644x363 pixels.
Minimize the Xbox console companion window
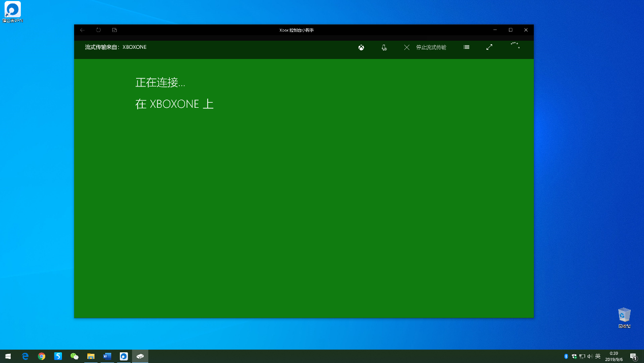point(495,30)
